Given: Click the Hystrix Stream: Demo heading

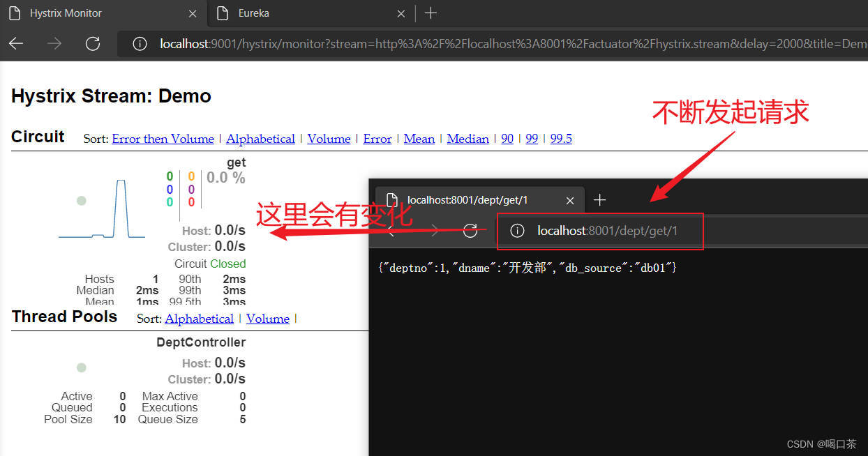Looking at the screenshot, I should pyautogui.click(x=111, y=96).
